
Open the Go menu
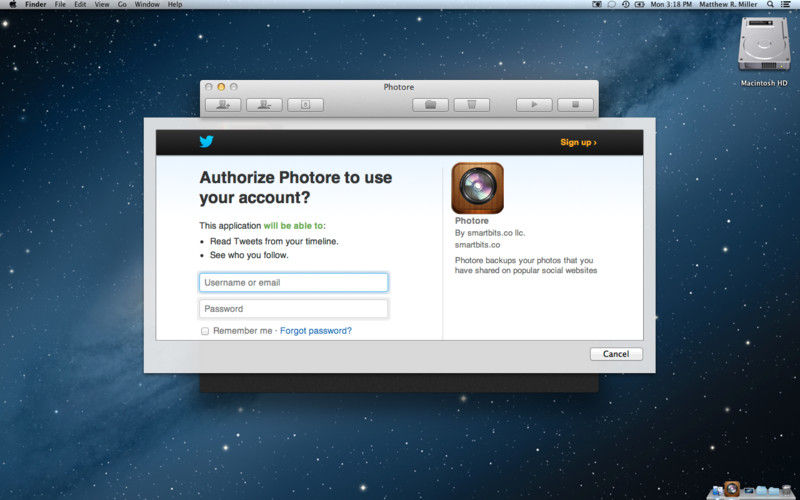[x=122, y=4]
